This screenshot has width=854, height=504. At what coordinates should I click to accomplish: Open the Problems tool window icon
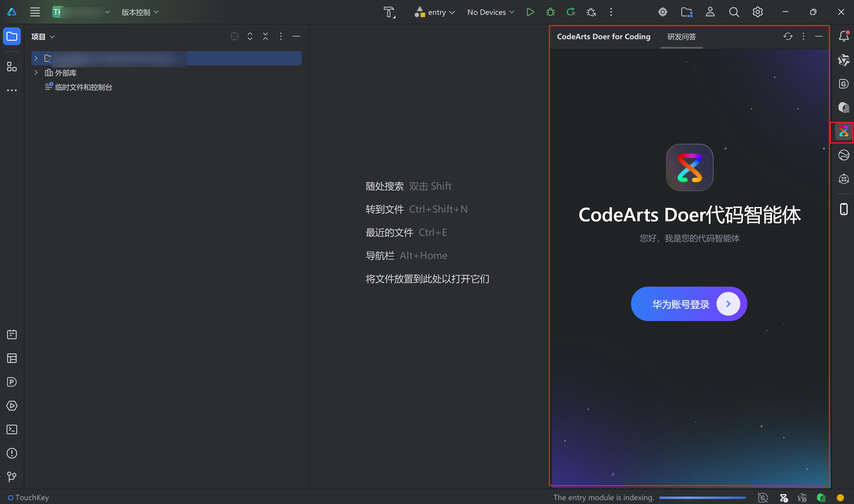click(x=12, y=453)
